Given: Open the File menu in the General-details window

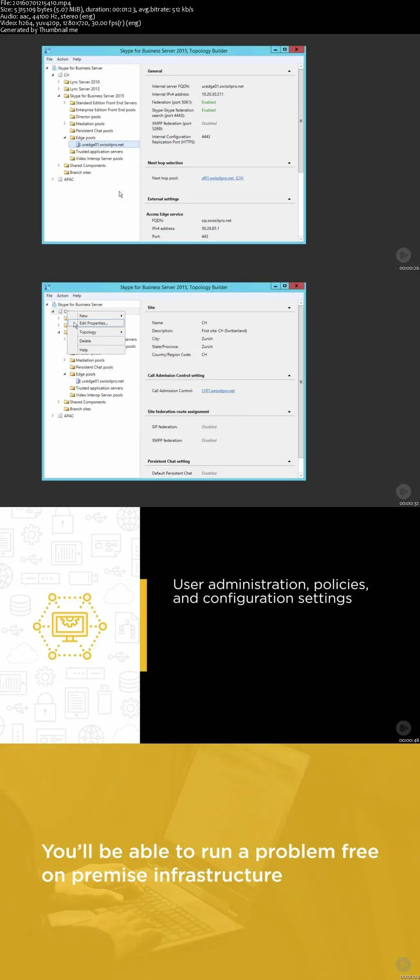Looking at the screenshot, I should [x=50, y=59].
